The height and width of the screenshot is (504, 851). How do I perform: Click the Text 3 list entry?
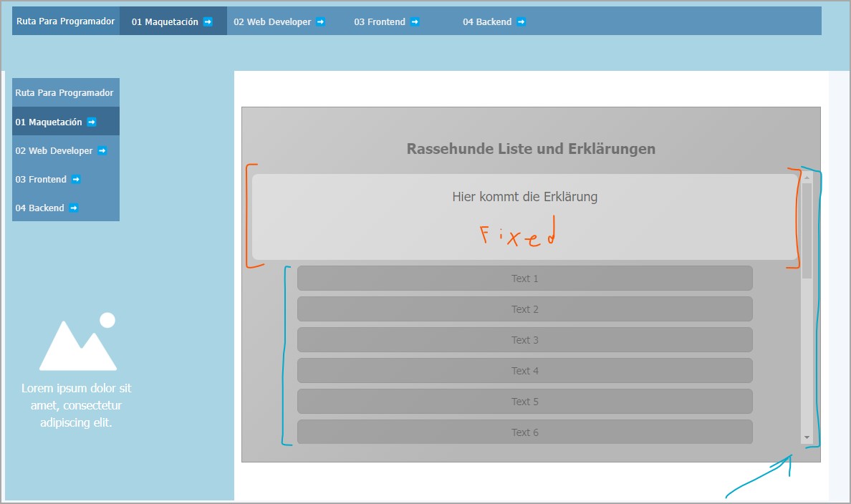tap(524, 340)
